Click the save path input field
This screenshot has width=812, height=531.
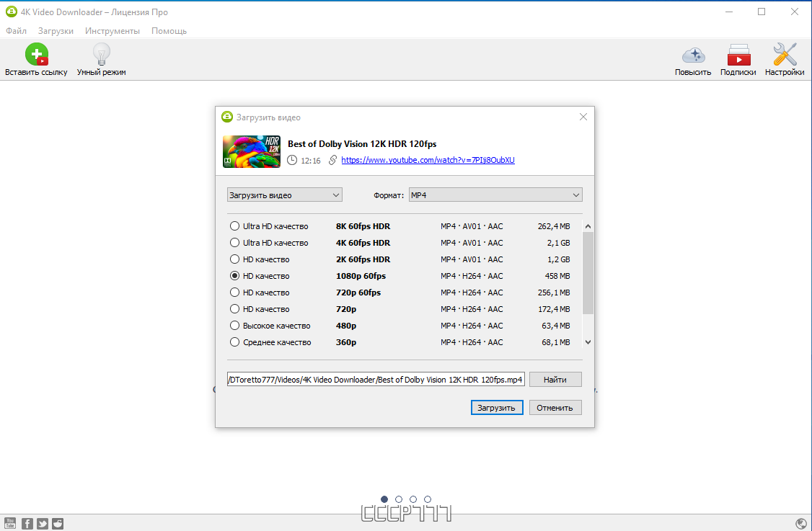(376, 380)
